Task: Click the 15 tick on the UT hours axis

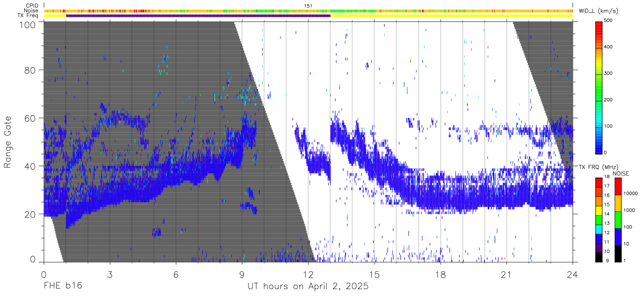Action: pyautogui.click(x=374, y=274)
